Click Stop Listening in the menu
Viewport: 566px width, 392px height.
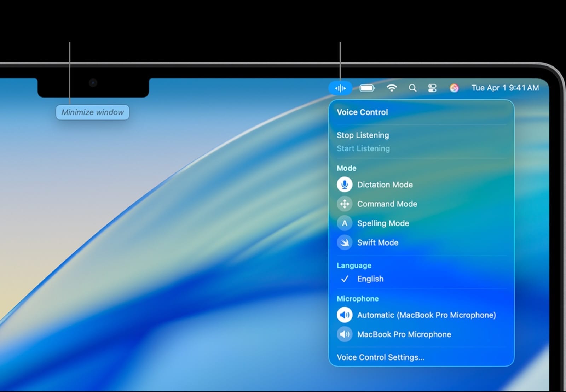tap(362, 135)
